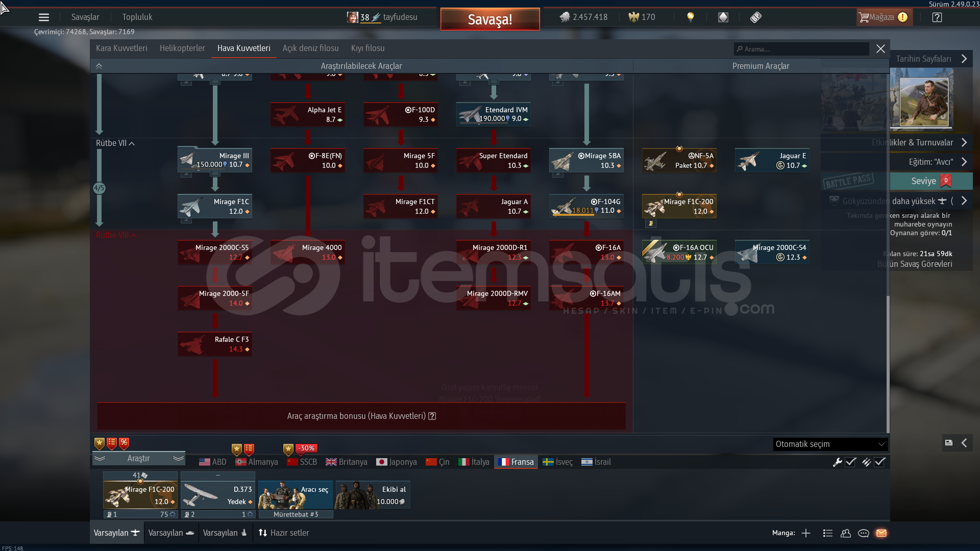Expand the Tarihin Sayfaları panel arrow
The image size is (980, 551).
click(964, 59)
